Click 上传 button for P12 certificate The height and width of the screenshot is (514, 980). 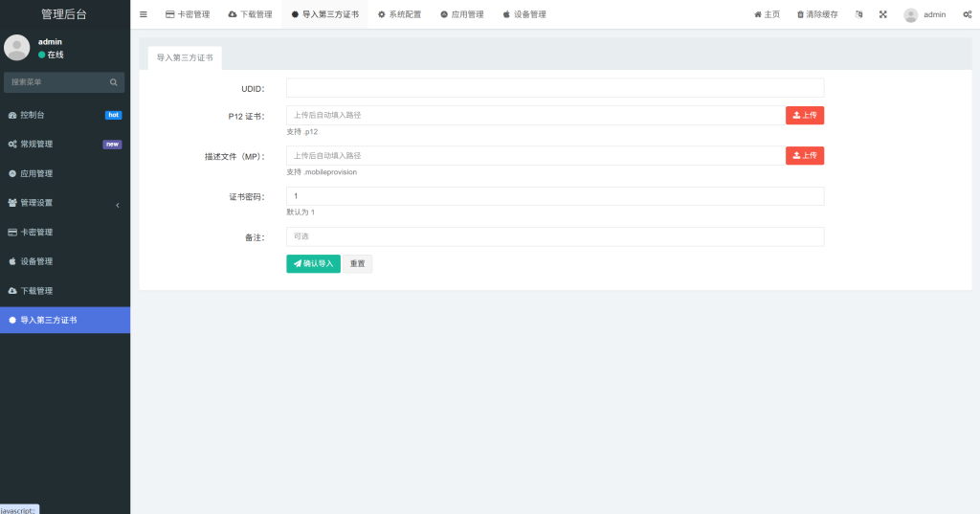(x=805, y=115)
